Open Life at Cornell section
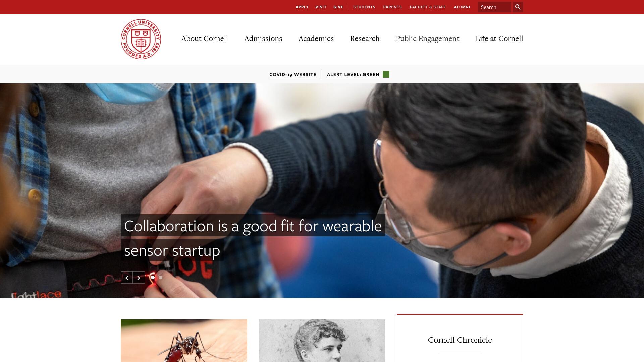 [x=499, y=38]
